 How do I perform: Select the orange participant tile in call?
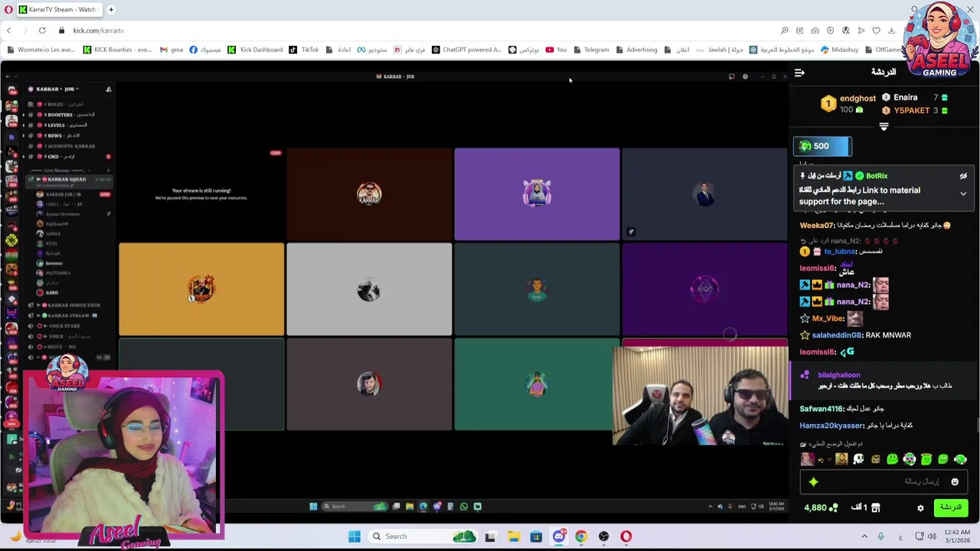pyautogui.click(x=201, y=289)
